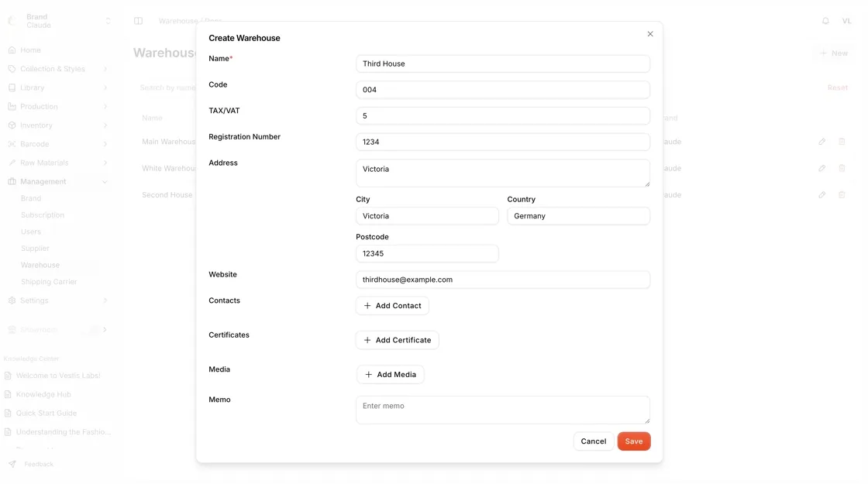The height and width of the screenshot is (484, 868).
Task: Select the Postcode input field
Action: pyautogui.click(x=427, y=253)
